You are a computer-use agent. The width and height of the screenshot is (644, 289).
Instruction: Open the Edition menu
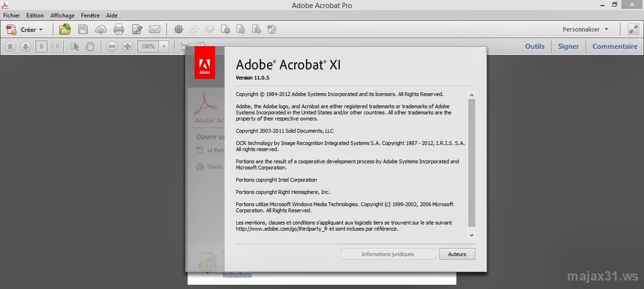coord(35,16)
